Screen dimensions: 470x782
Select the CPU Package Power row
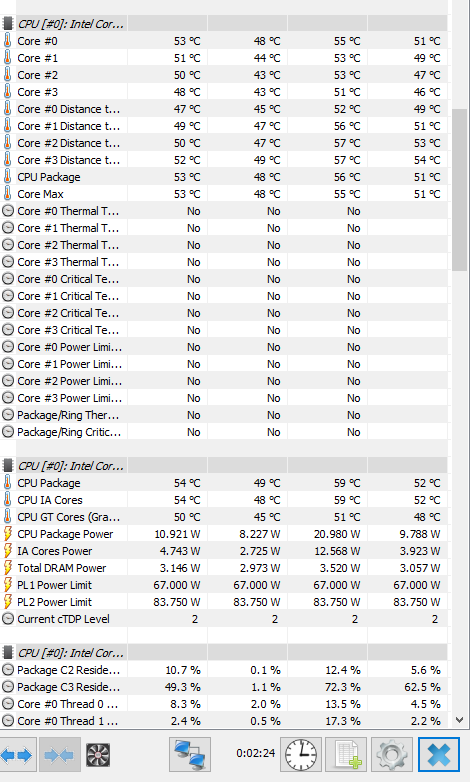[224, 534]
